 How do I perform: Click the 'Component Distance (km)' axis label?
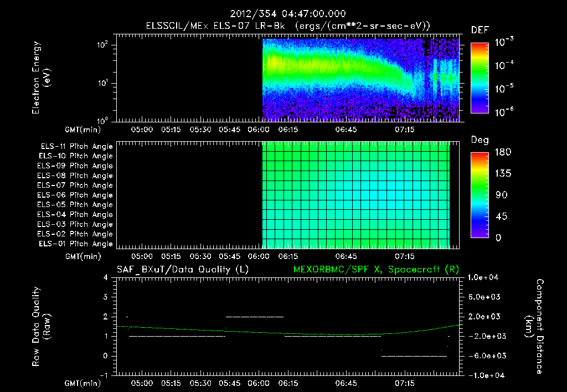pyautogui.click(x=534, y=327)
